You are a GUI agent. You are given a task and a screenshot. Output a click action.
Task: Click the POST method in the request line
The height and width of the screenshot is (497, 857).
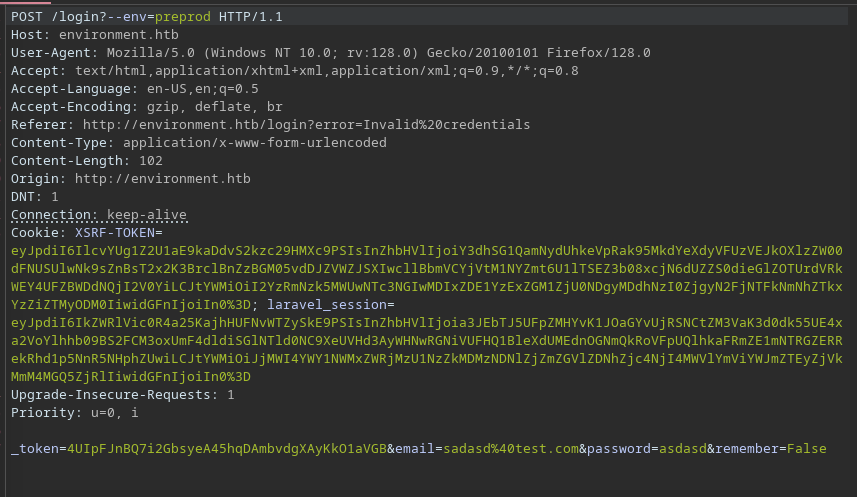click(x=27, y=17)
